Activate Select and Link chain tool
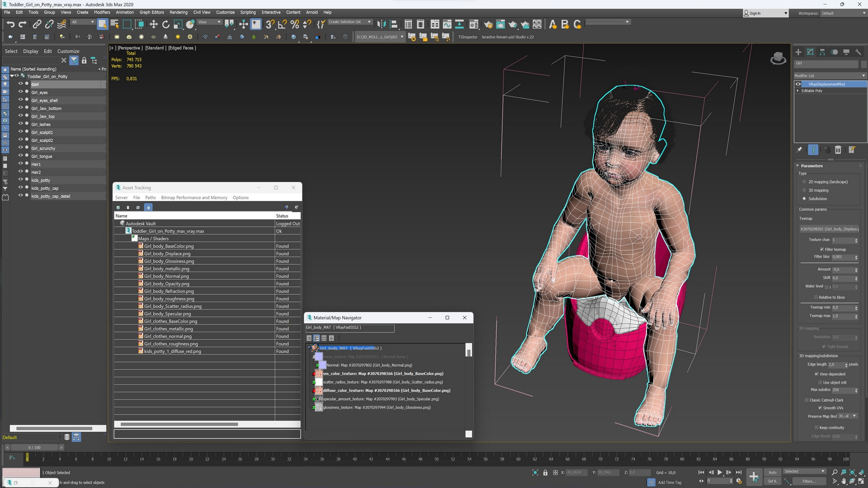This screenshot has width=868, height=488. [37, 24]
